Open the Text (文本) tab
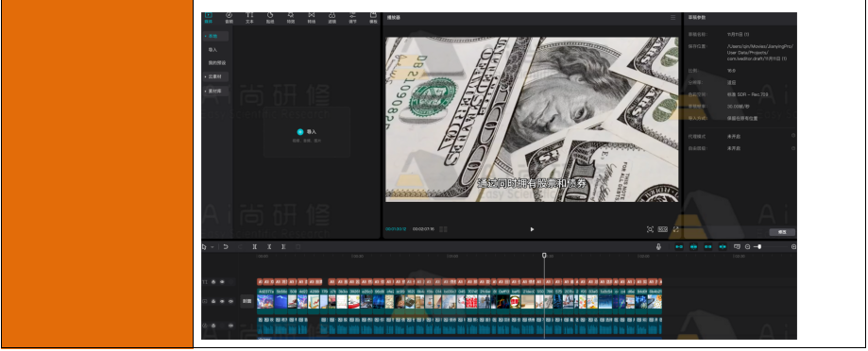This screenshot has width=868, height=351. point(249,18)
